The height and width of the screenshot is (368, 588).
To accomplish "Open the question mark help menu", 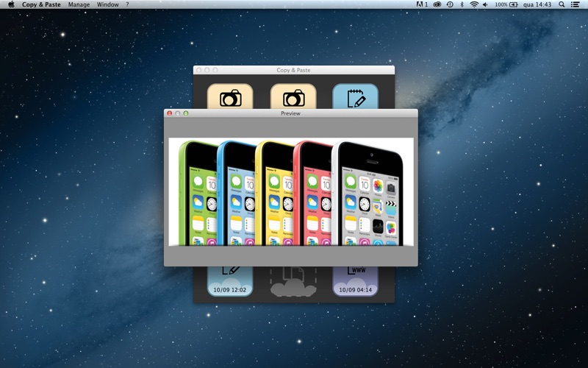I will click(127, 4).
